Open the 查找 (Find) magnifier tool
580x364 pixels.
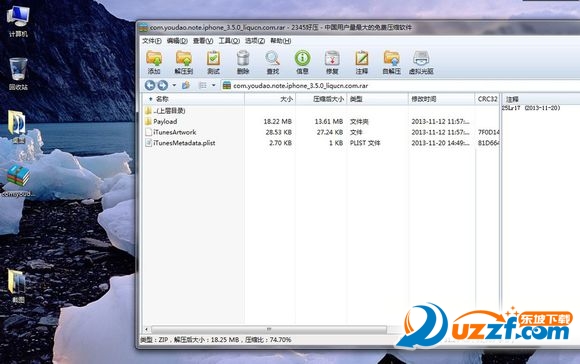273,62
